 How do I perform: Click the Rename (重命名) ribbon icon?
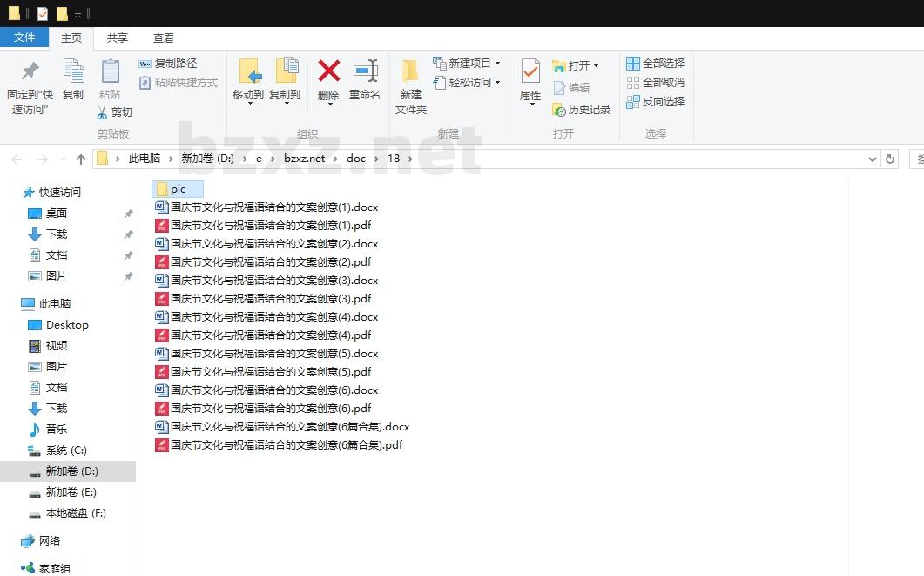(365, 71)
